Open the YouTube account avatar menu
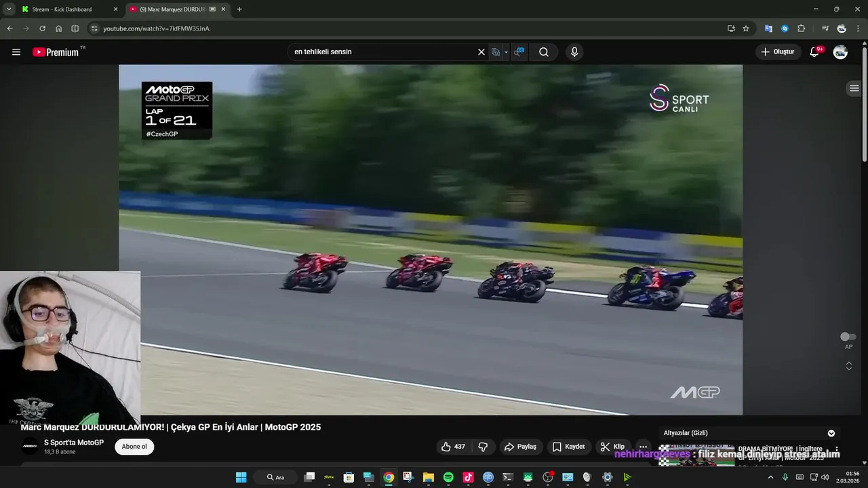 click(x=840, y=52)
